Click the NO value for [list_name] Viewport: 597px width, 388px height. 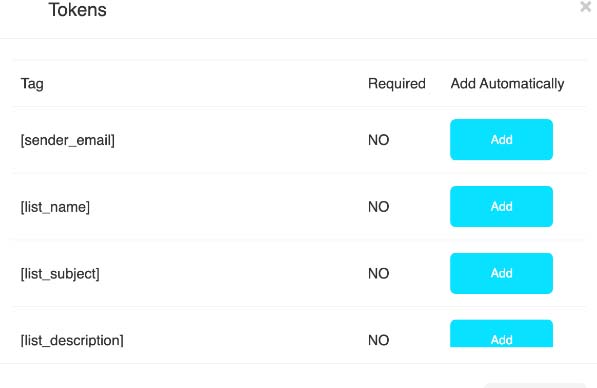(378, 207)
